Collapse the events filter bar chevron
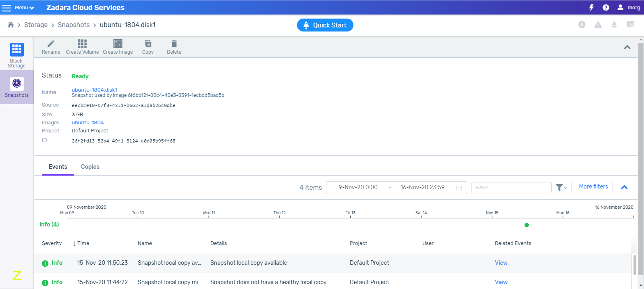This screenshot has height=289, width=644. tap(624, 187)
